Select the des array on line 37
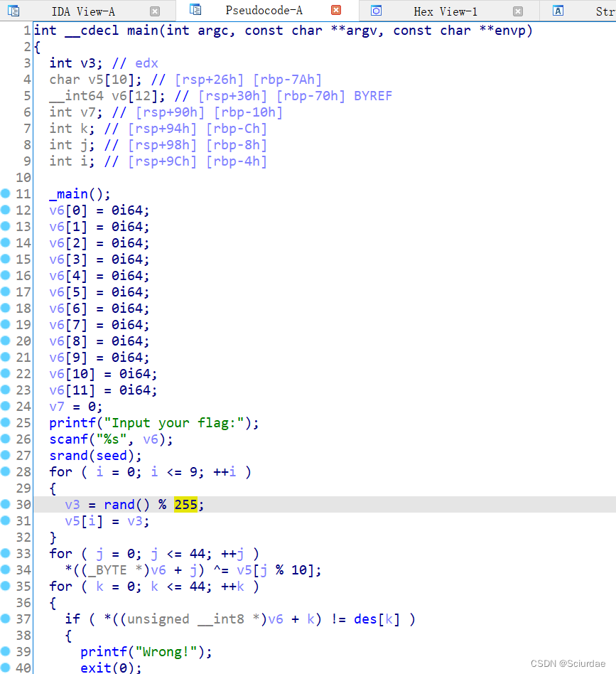Screen dimensions: 616x674 tap(364, 619)
